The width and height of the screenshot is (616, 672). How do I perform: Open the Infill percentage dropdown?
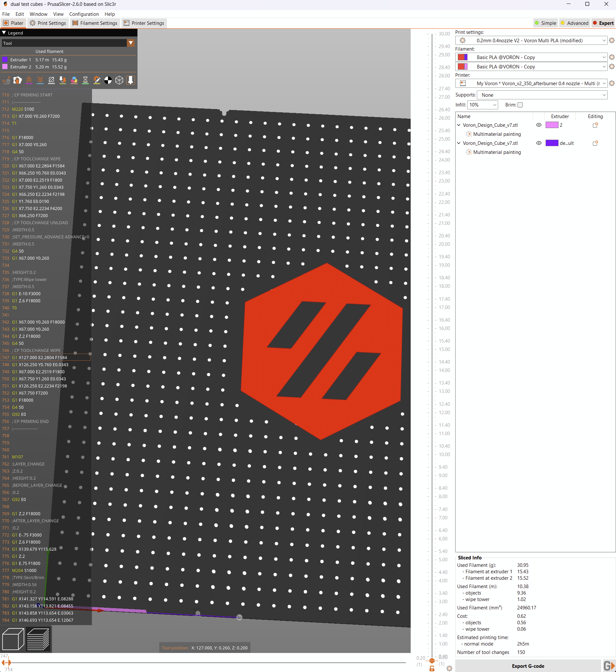[x=483, y=105]
